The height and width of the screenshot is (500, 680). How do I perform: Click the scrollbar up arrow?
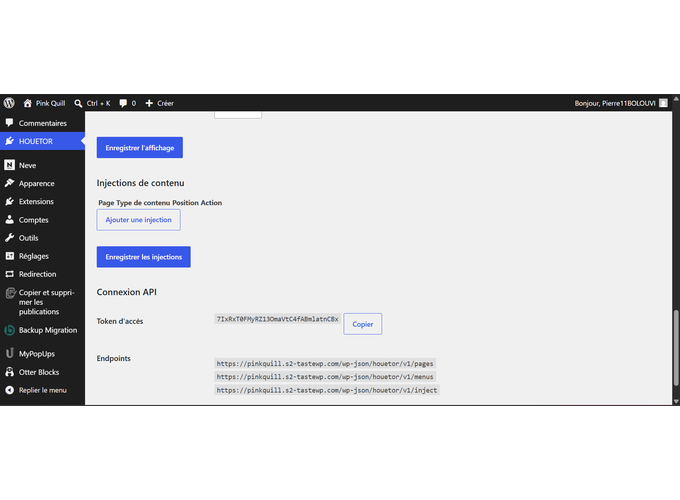(x=676, y=99)
